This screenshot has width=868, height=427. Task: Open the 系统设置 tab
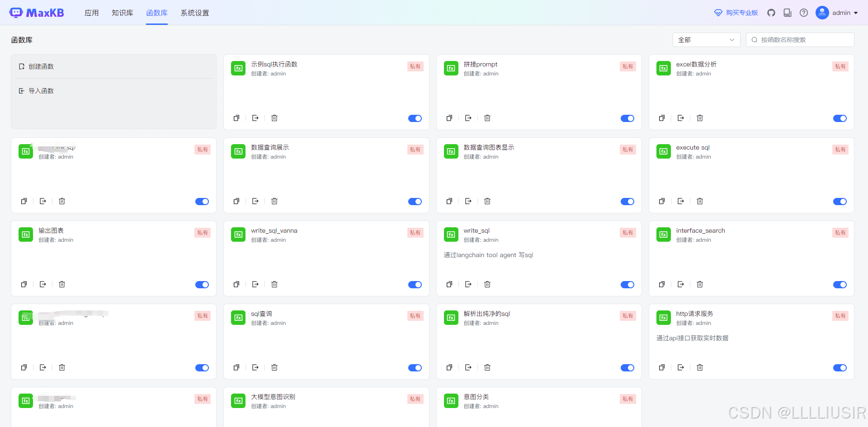tap(195, 13)
